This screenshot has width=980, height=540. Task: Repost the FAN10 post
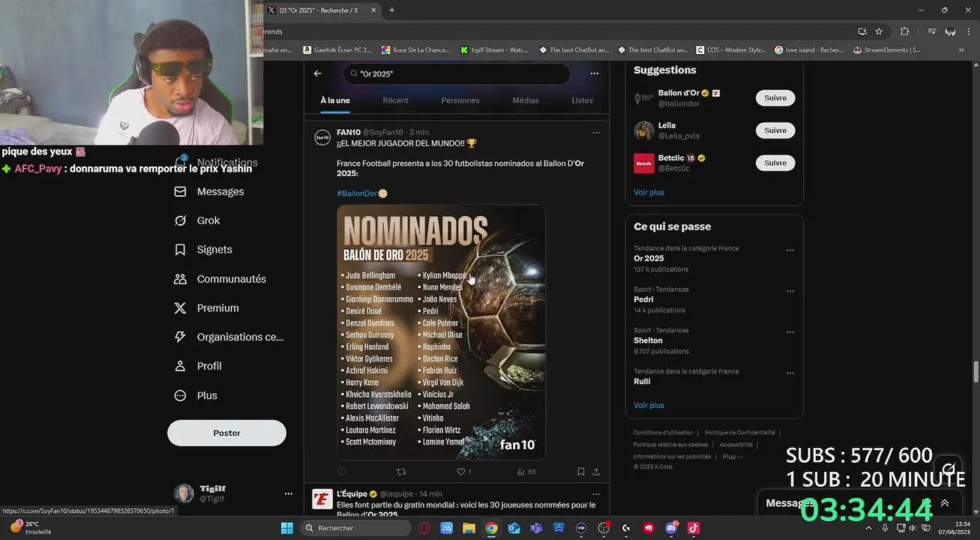coord(401,472)
